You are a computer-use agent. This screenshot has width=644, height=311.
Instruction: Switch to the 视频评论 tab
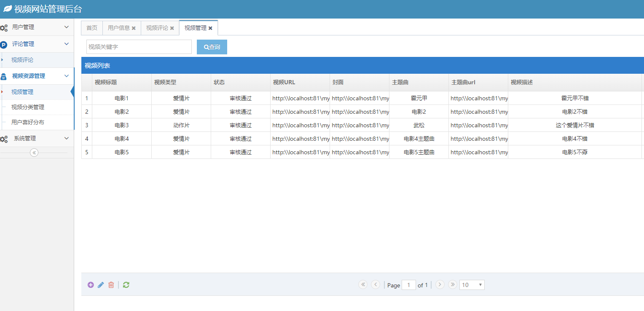[157, 28]
